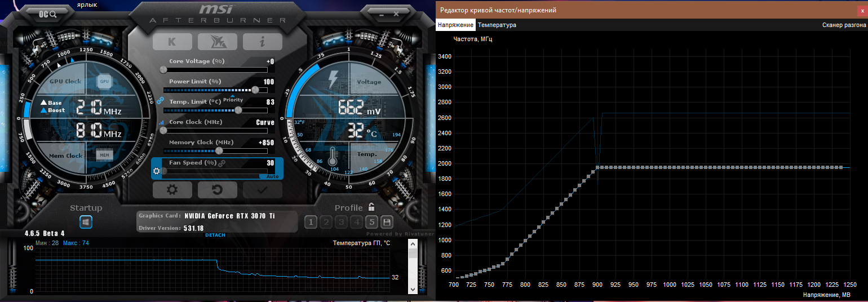This screenshot has height=302, width=868.
Task: Open Сканер разгона in curve editor
Action: tap(844, 25)
